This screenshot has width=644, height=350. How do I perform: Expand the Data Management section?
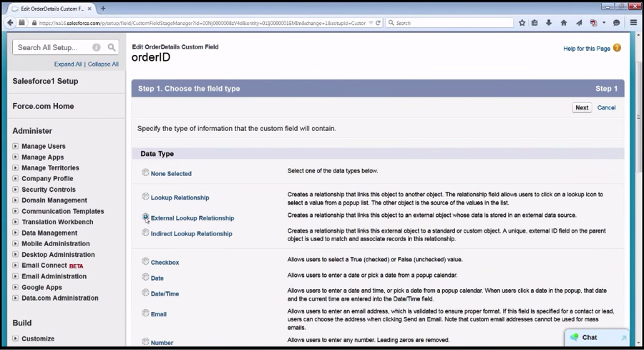(15, 233)
